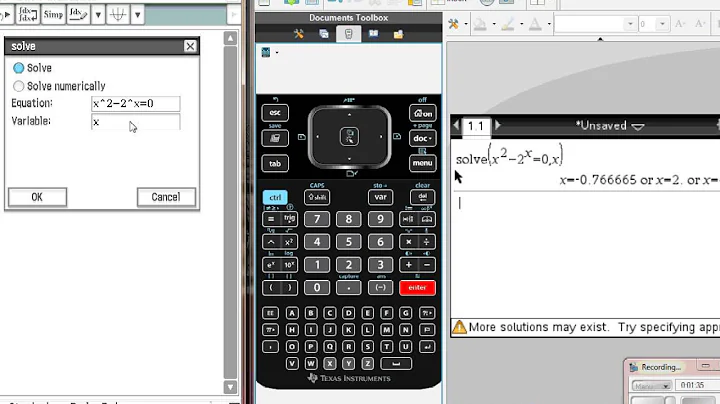Open text color dropdown arrow
Image resolution: width=720 pixels, height=404 pixels.
pyautogui.click(x=549, y=24)
